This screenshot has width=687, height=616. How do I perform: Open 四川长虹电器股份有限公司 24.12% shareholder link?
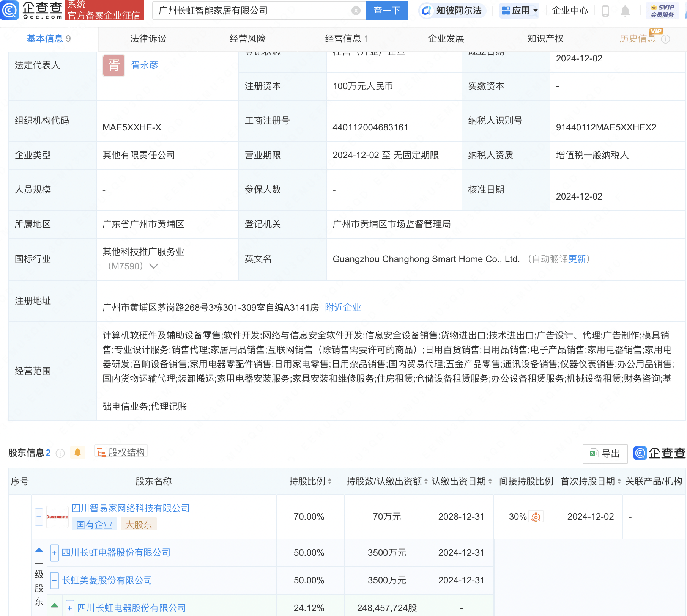(x=131, y=608)
